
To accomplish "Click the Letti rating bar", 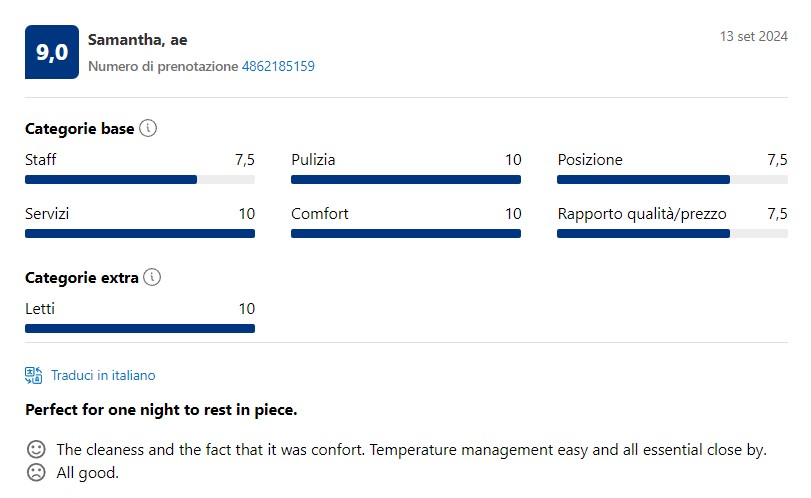I will tap(140, 328).
